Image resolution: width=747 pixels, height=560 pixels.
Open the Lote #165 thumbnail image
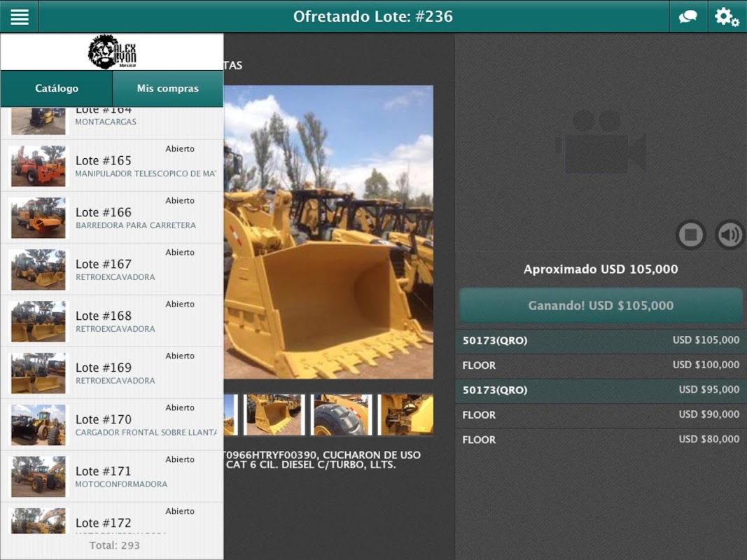(x=38, y=166)
